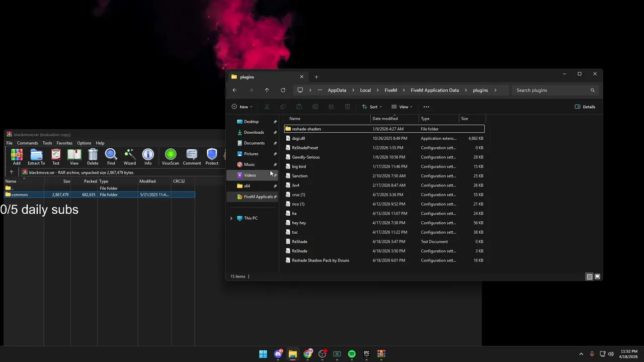Launch the Wizard in WinRAR toolbar
Viewport: 644px width, 362px height.
coord(130,157)
